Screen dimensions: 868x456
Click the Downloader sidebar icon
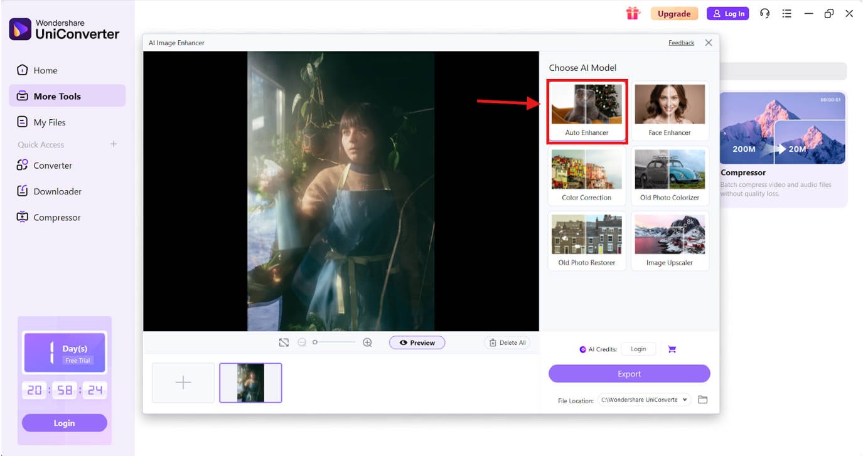click(23, 191)
